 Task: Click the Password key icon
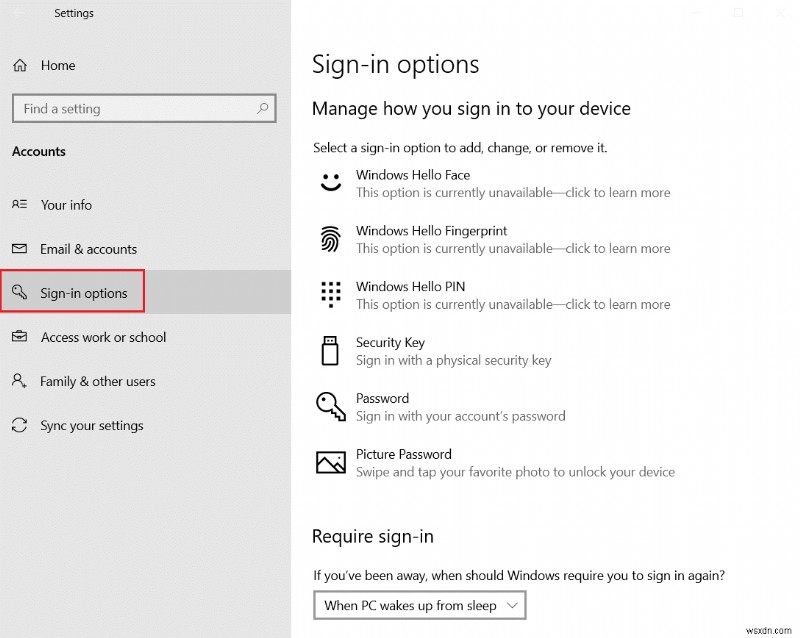(x=331, y=406)
